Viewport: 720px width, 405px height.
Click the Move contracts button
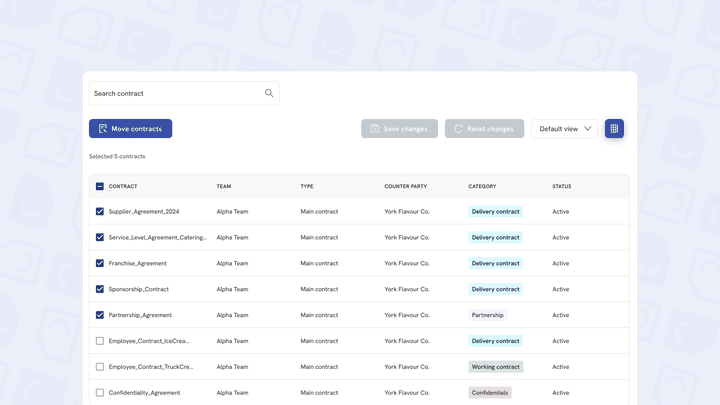(x=130, y=128)
